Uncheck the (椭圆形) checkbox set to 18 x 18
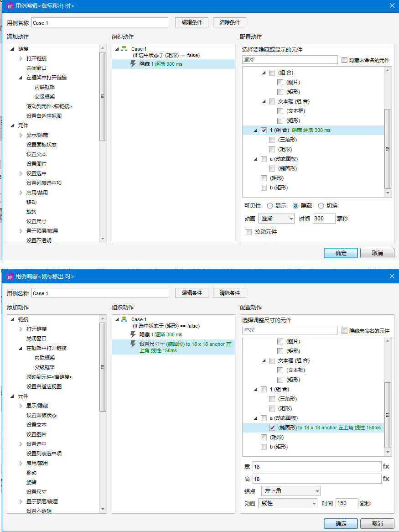Image resolution: width=399 pixels, height=532 pixels. pyautogui.click(x=272, y=428)
